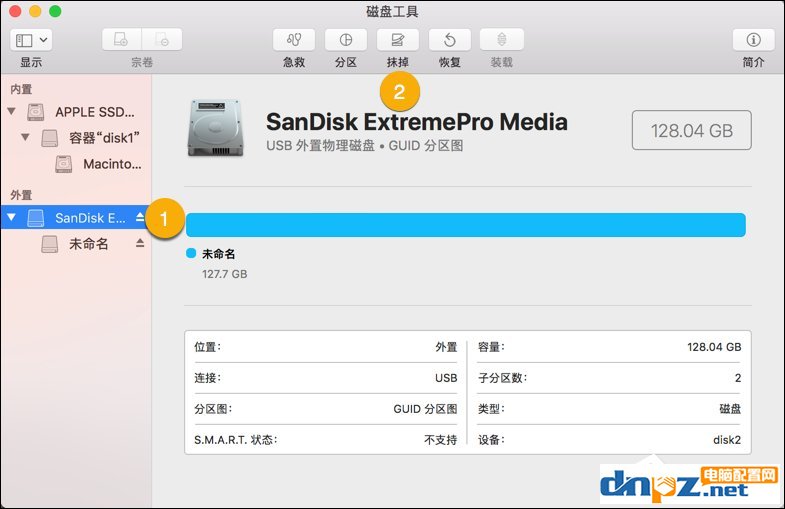Screen dimensions: 785x509
Task: Open the Partition pie-chart icon
Action: [x=346, y=40]
